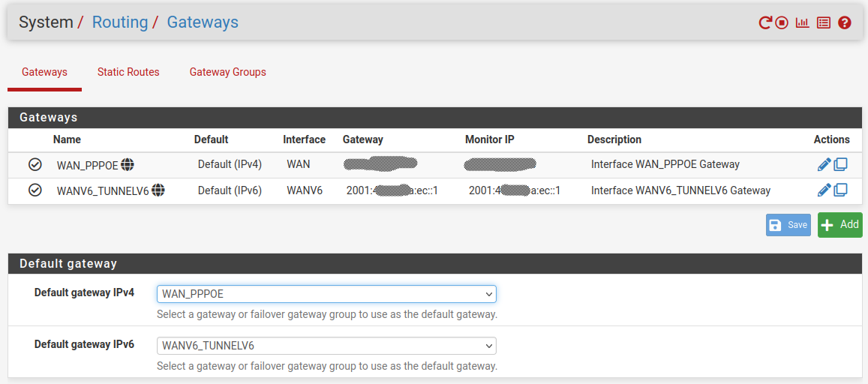Click the blue Save button
This screenshot has width=868, height=384.
point(788,225)
